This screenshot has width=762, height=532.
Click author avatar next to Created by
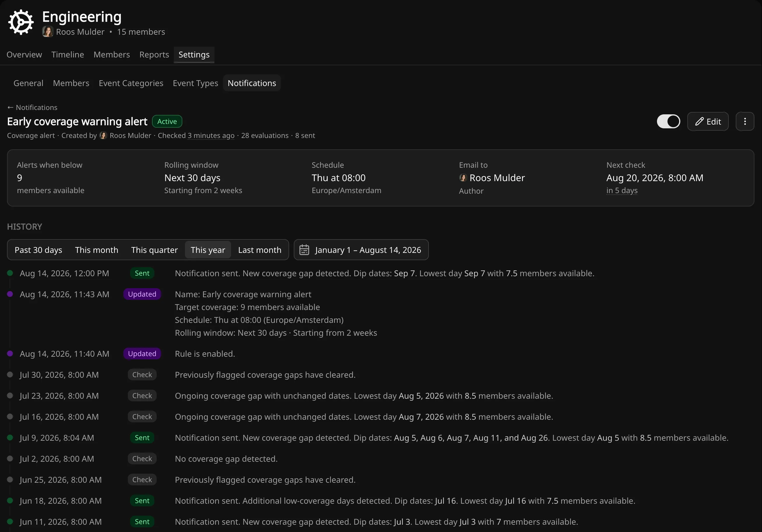(x=103, y=135)
